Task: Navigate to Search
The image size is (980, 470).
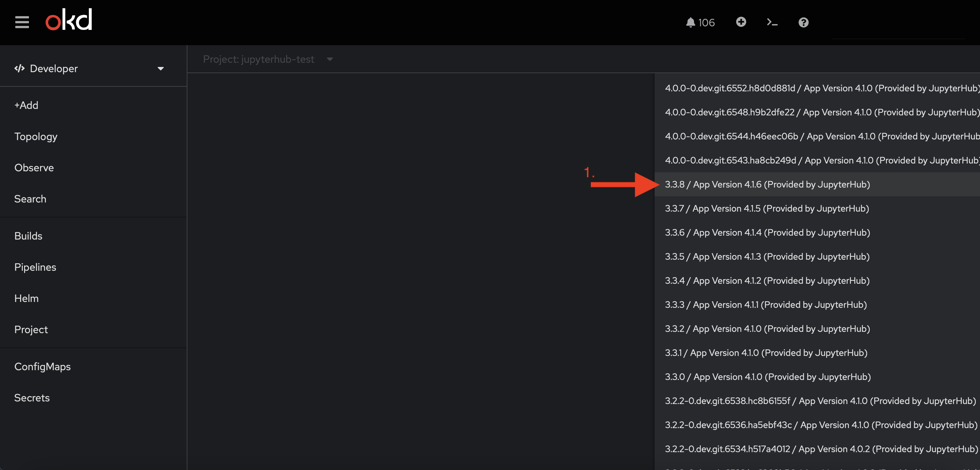Action: 93,199
